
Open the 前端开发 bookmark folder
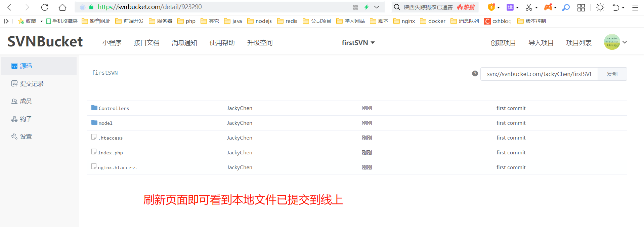[130, 21]
